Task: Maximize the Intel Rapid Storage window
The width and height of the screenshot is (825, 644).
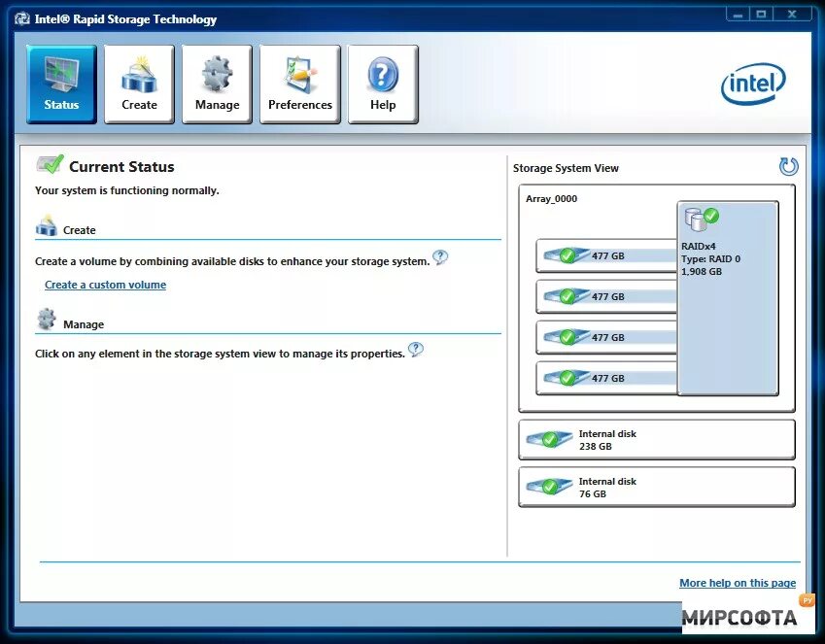Action: (x=761, y=15)
